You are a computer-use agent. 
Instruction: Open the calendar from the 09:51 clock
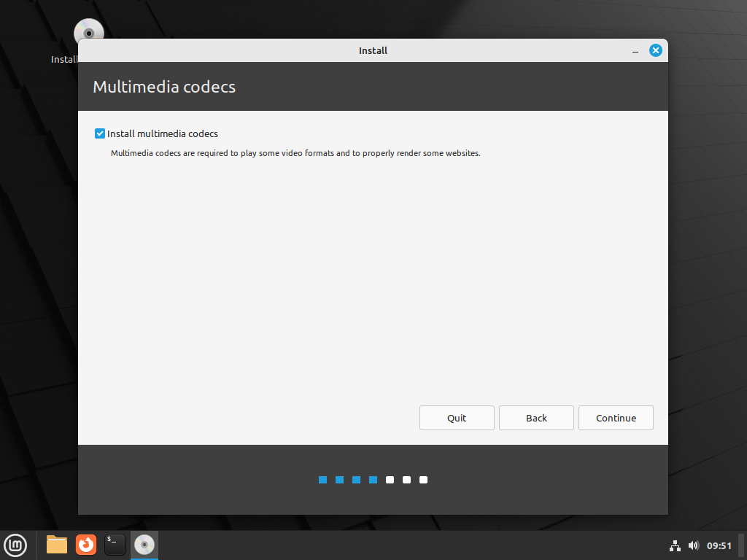click(719, 545)
